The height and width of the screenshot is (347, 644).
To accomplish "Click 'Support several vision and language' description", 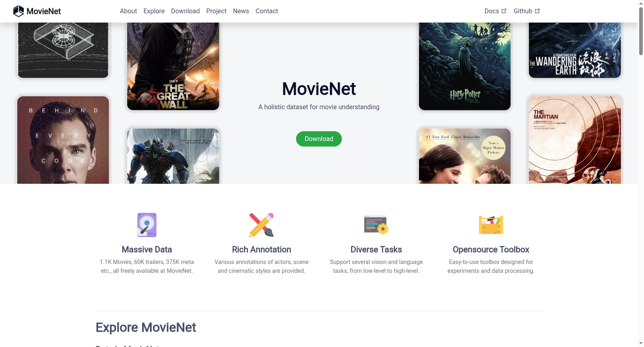I will [376, 266].
